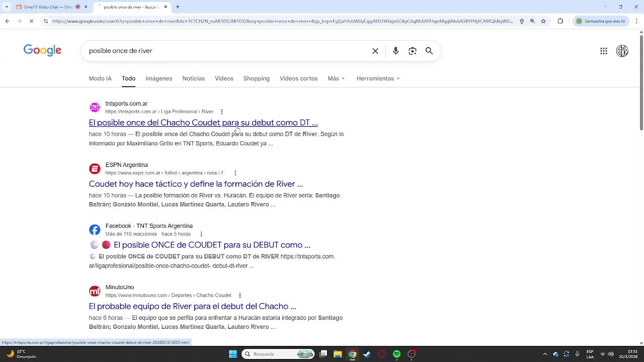Select the Todo search tab
Screen dimensions: 644x362
point(128,78)
